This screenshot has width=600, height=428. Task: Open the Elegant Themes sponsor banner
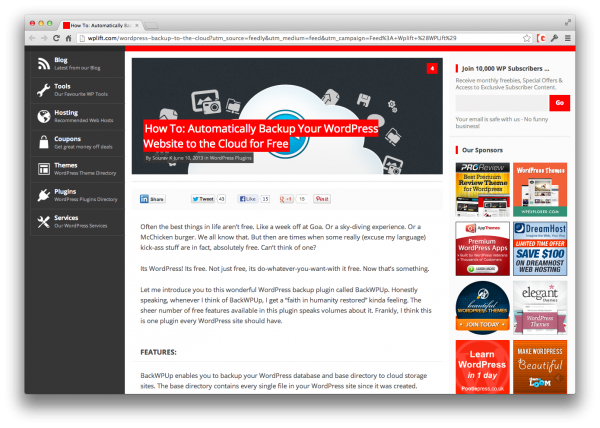[x=540, y=308]
